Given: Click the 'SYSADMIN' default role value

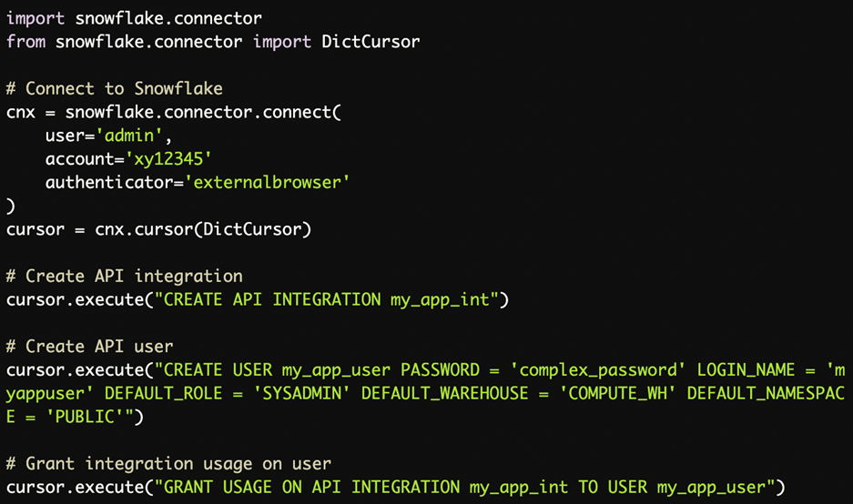Looking at the screenshot, I should coord(302,393).
